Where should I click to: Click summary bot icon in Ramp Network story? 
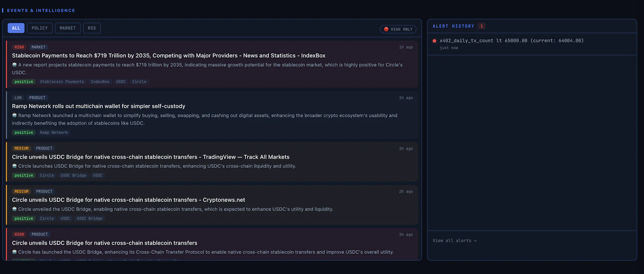(14, 115)
